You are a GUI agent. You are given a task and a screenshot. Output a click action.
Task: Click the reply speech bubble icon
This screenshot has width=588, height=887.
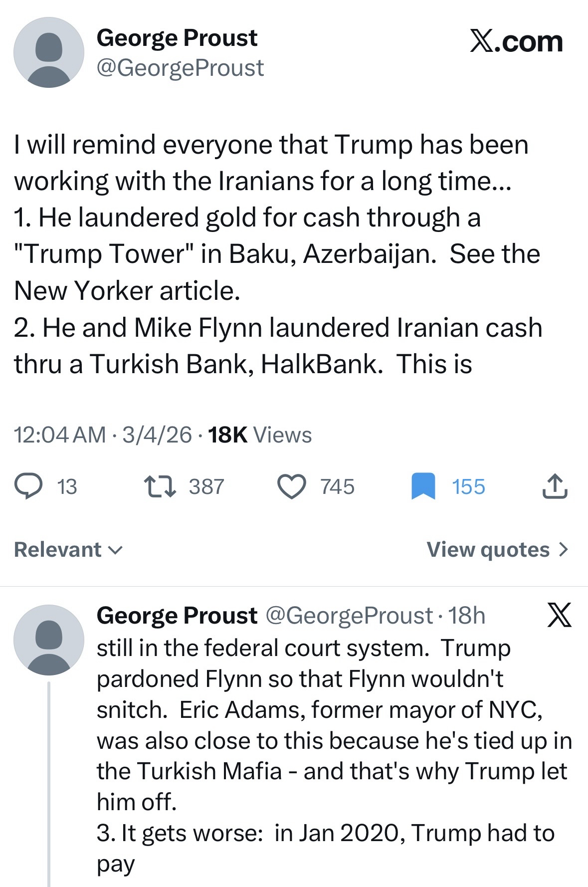[x=28, y=486]
